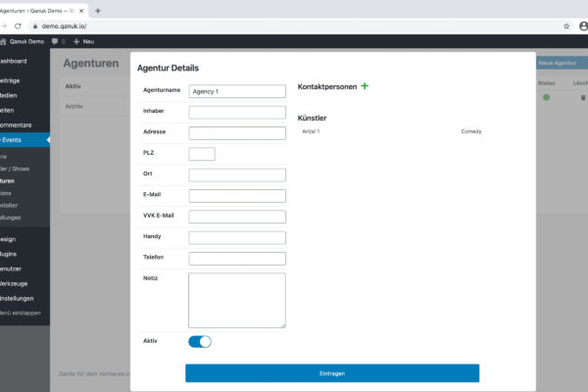Open the Qanuk Demo site home link
The height and width of the screenshot is (392, 588).
click(23, 41)
